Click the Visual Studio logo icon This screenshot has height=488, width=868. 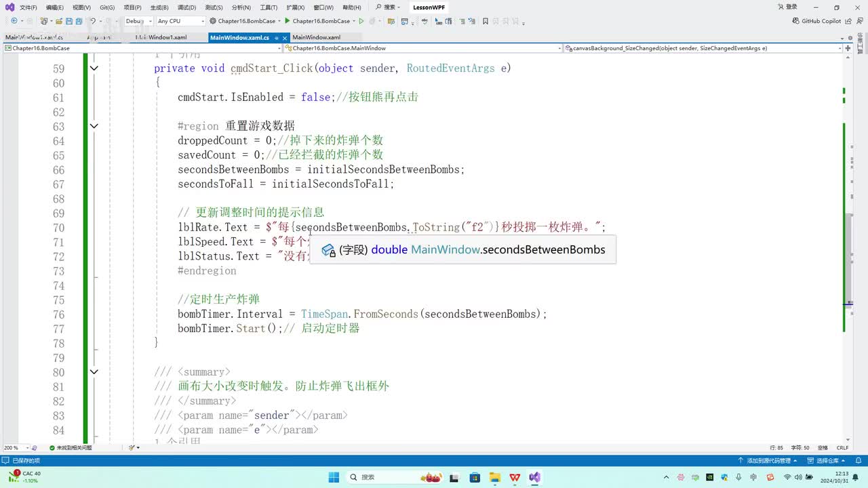[x=9, y=7]
